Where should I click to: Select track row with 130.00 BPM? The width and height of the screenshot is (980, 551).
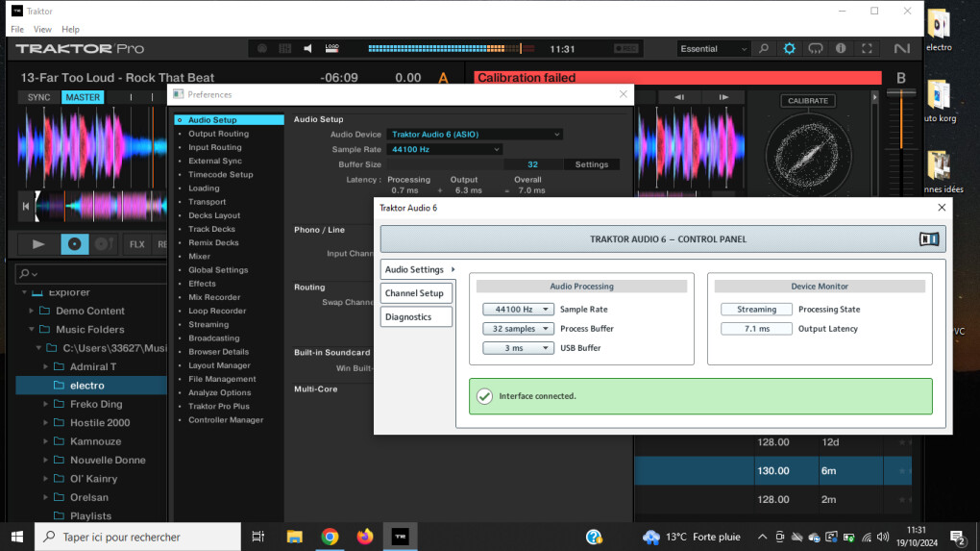(773, 471)
